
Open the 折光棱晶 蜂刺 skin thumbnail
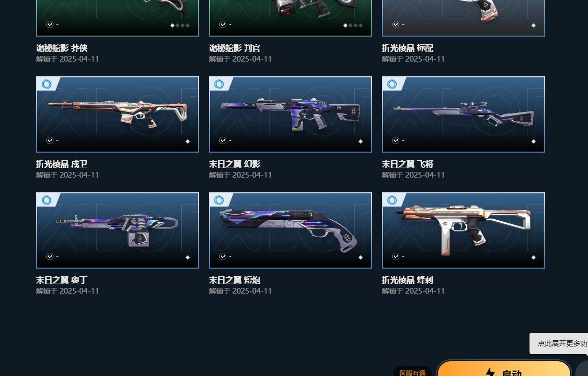tap(463, 230)
